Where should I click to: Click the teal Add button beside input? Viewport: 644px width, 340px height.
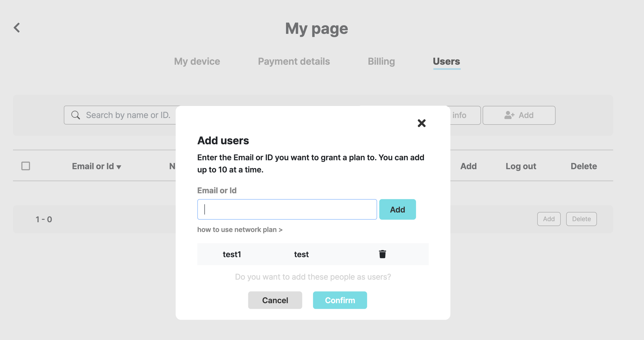pyautogui.click(x=397, y=210)
